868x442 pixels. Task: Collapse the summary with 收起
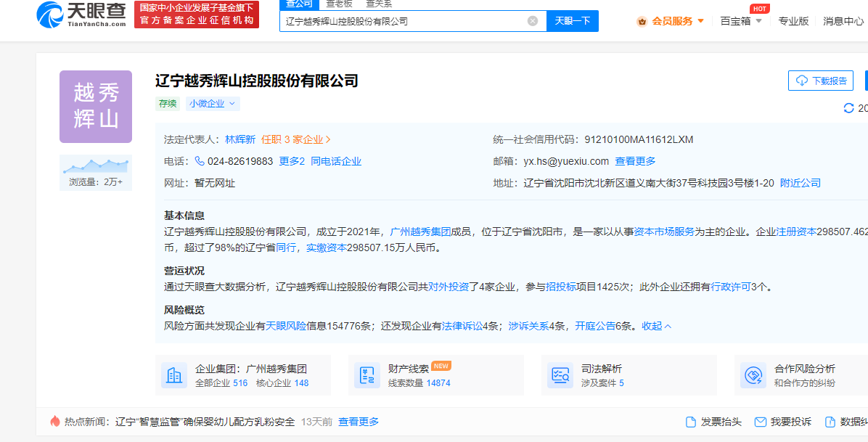tap(657, 326)
